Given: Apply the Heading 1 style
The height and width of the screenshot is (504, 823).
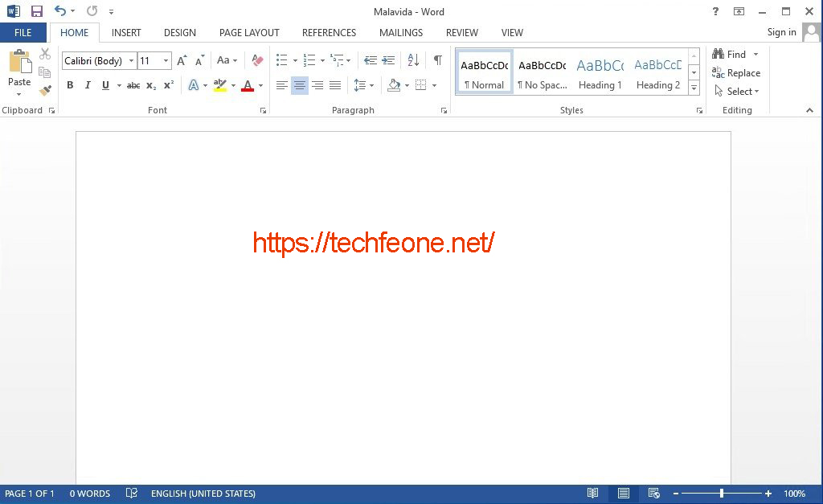Looking at the screenshot, I should [x=600, y=73].
